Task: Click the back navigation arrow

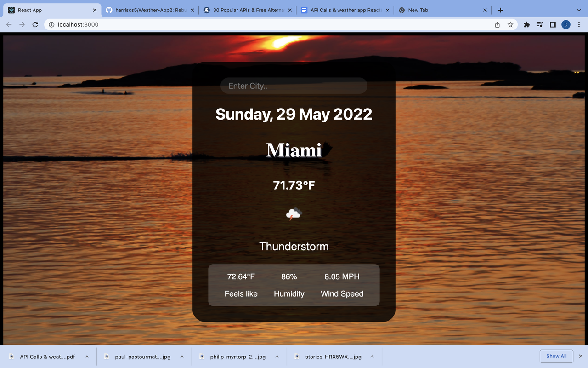Action: 9,24
